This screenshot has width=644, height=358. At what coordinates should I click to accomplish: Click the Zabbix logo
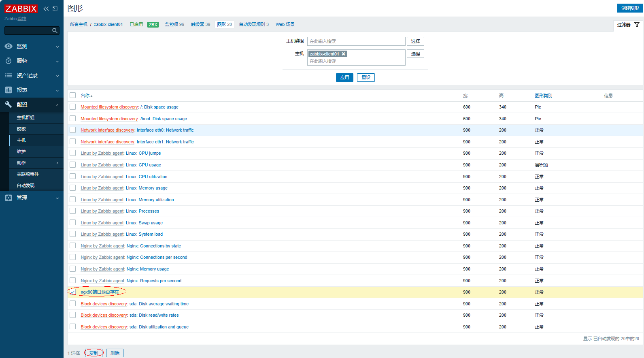coord(21,9)
